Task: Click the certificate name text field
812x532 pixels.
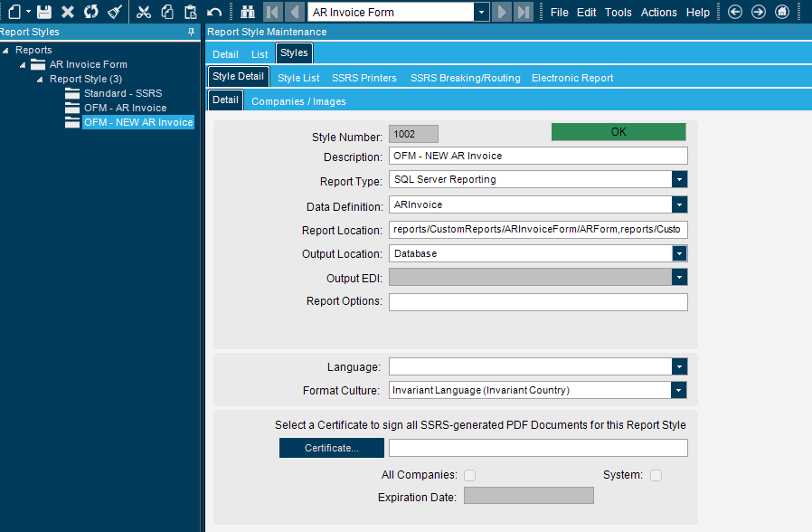Action: tap(538, 448)
